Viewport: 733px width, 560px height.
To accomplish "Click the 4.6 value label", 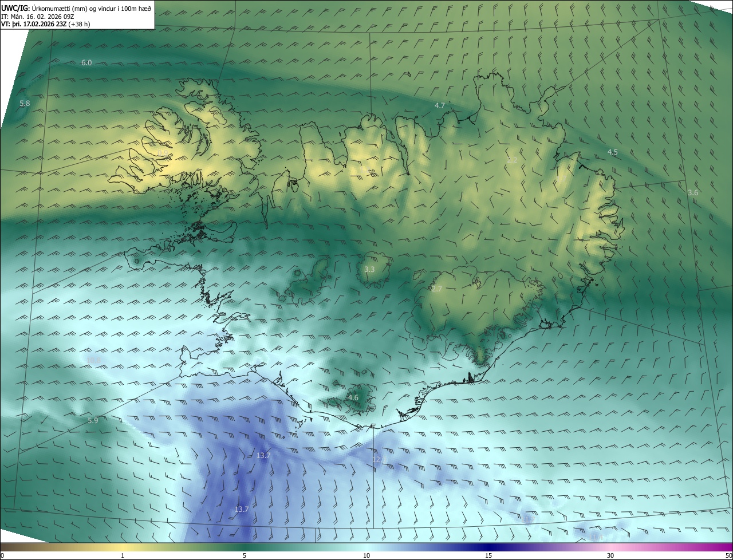I will coord(353,398).
